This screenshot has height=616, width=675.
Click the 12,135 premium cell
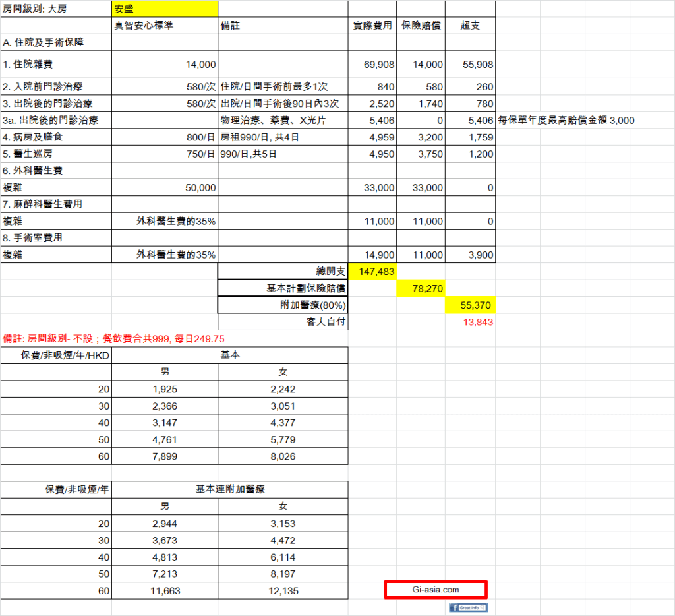coord(283,590)
